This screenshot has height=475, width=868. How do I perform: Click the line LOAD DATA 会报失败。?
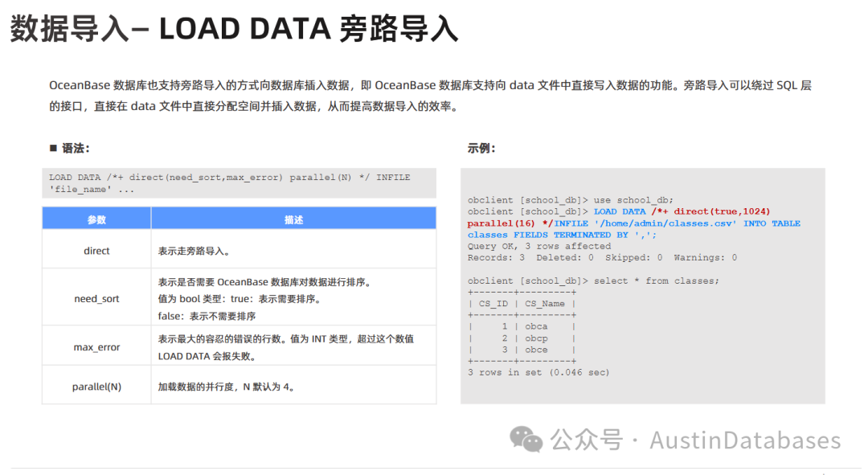click(208, 357)
